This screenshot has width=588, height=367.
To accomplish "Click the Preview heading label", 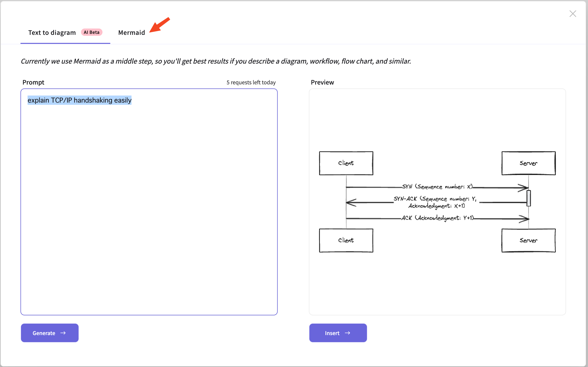I will (x=322, y=82).
